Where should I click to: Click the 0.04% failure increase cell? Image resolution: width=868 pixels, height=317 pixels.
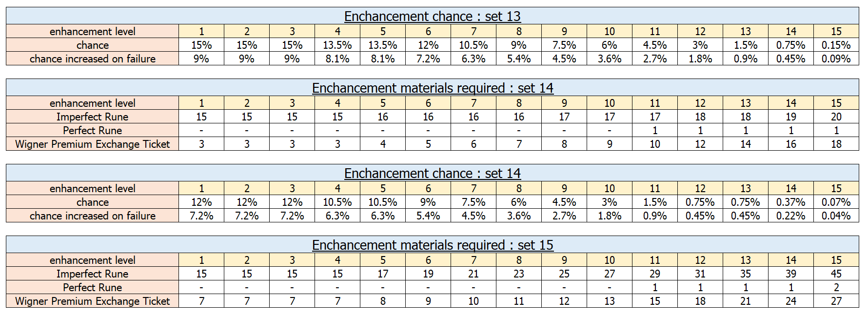click(x=836, y=216)
